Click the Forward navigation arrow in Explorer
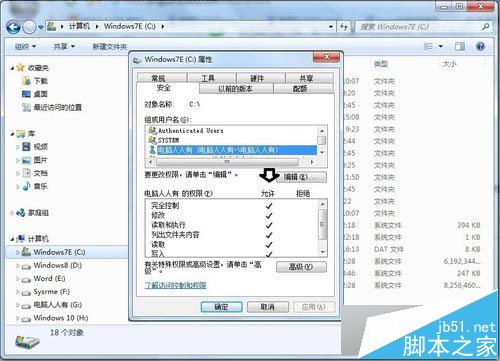500x361 pixels. click(29, 27)
